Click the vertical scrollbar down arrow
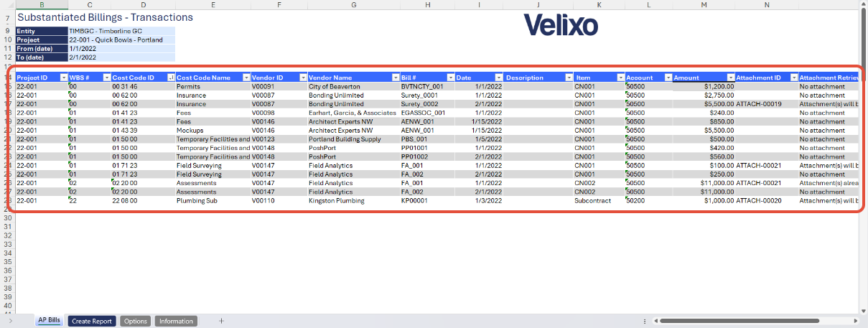The height and width of the screenshot is (328, 868). coord(863,310)
